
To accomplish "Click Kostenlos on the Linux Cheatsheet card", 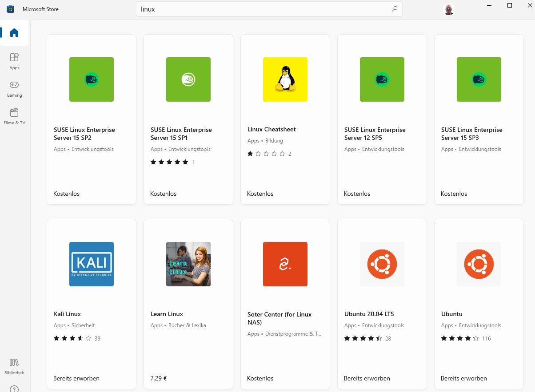I will 260,194.
